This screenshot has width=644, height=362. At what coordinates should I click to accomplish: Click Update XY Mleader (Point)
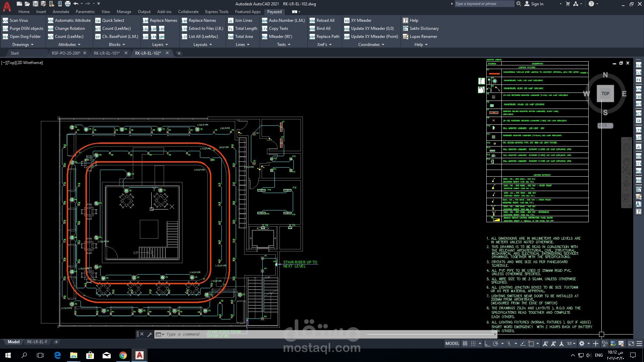(371, 37)
